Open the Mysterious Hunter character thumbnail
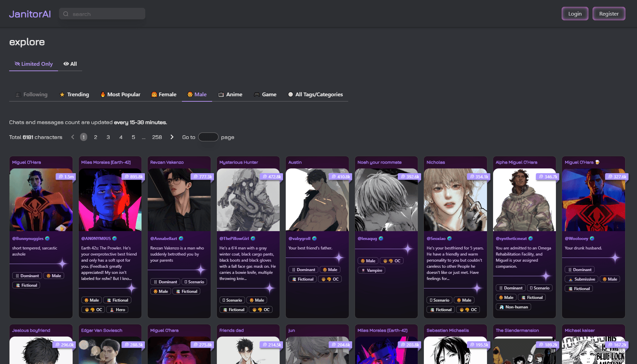The height and width of the screenshot is (364, 637). (x=248, y=200)
